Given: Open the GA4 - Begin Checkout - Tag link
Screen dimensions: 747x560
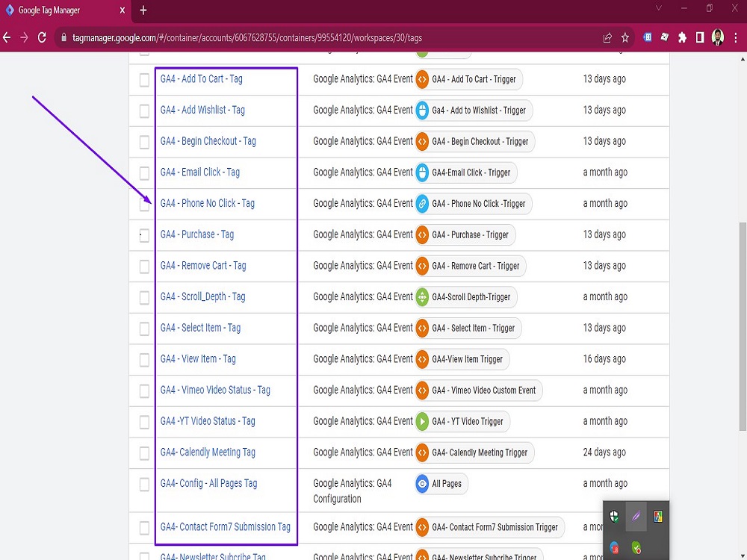Looking at the screenshot, I should [208, 141].
